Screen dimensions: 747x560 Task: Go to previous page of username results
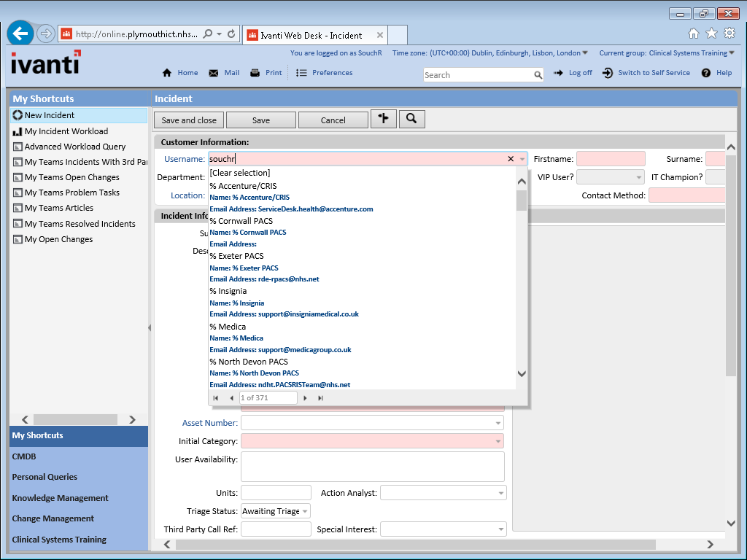pos(231,398)
